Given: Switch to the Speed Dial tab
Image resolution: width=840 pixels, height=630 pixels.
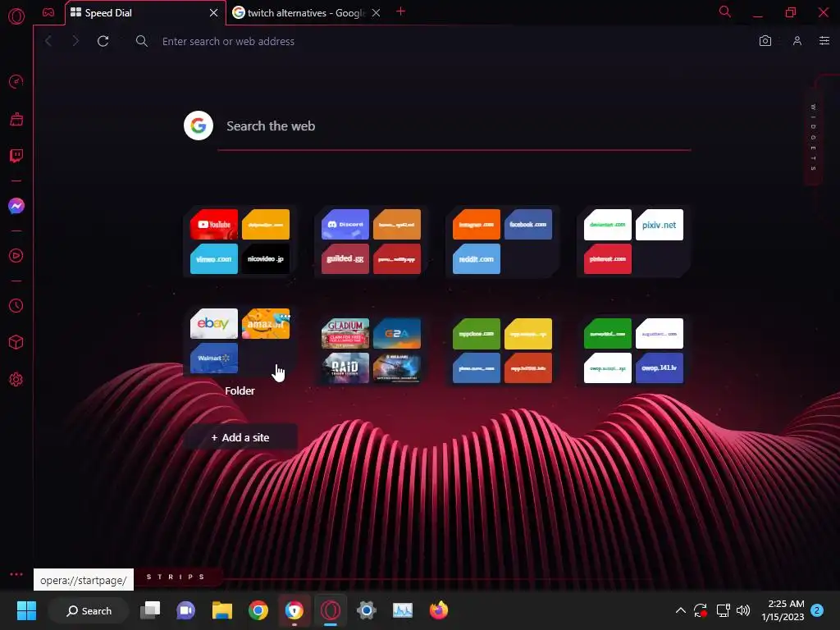Looking at the screenshot, I should click(139, 13).
